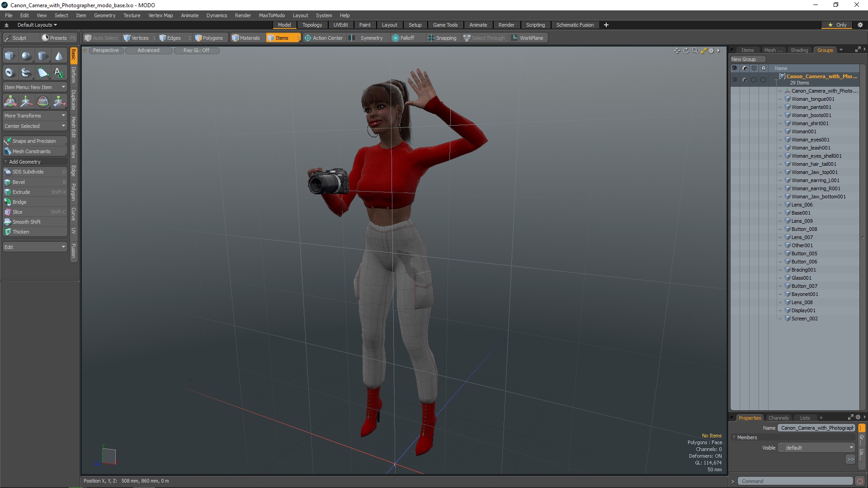Switch to the Channels tab

[x=778, y=418]
